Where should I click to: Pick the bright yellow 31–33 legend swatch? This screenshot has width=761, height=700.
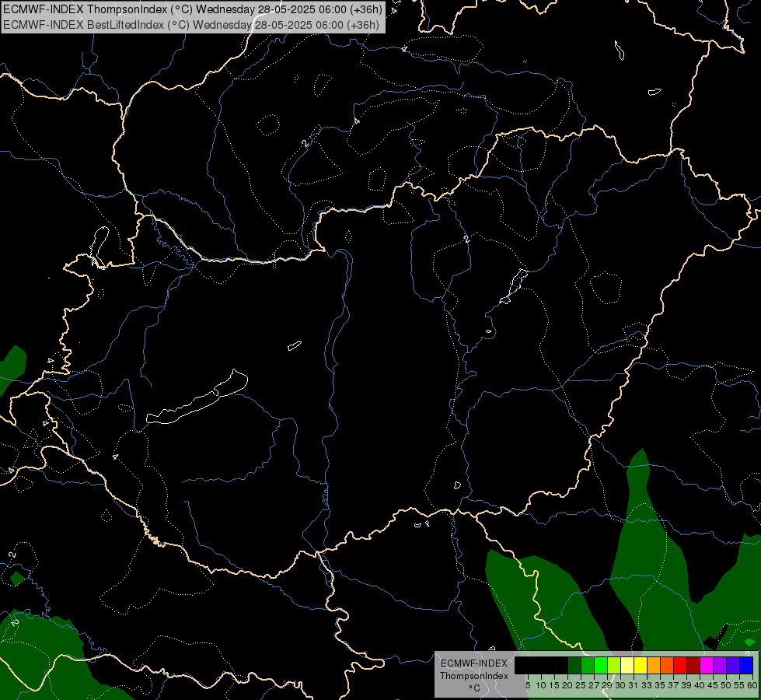(x=641, y=665)
